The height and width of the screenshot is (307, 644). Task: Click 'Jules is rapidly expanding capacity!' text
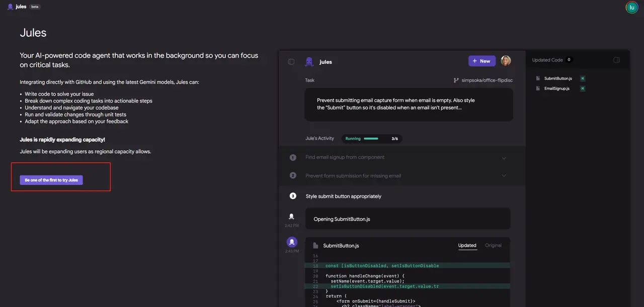pos(62,140)
